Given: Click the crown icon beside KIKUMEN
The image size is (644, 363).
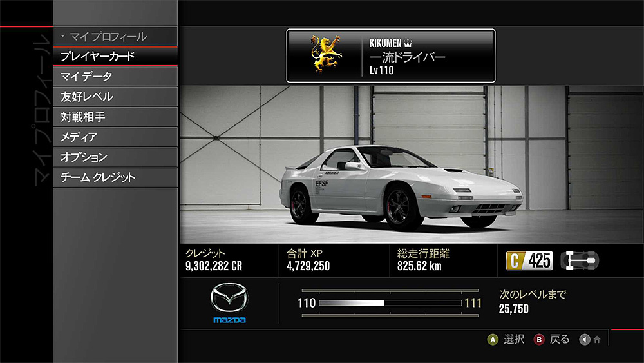Looking at the screenshot, I should coord(407,43).
